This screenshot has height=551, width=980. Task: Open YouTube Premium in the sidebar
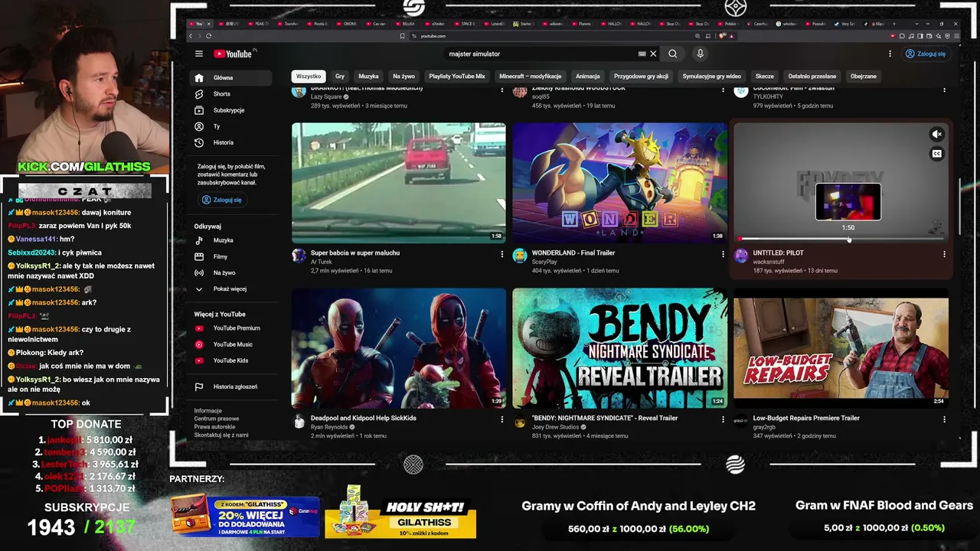(x=230, y=328)
